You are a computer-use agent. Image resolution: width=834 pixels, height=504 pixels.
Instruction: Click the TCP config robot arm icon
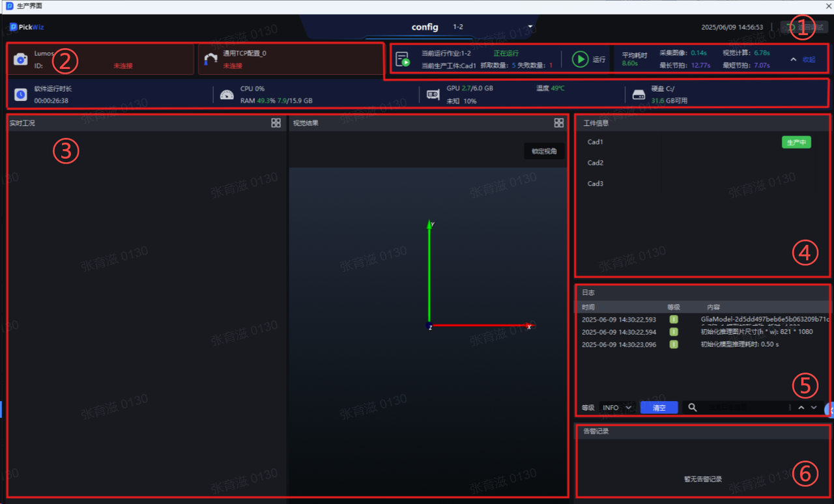coord(210,59)
